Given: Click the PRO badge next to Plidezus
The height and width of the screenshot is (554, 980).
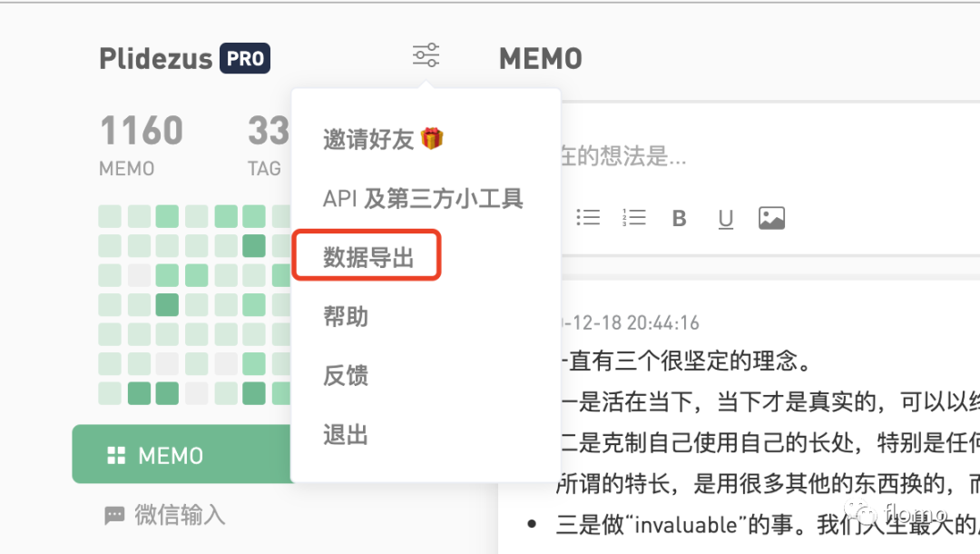Looking at the screenshot, I should click(245, 58).
